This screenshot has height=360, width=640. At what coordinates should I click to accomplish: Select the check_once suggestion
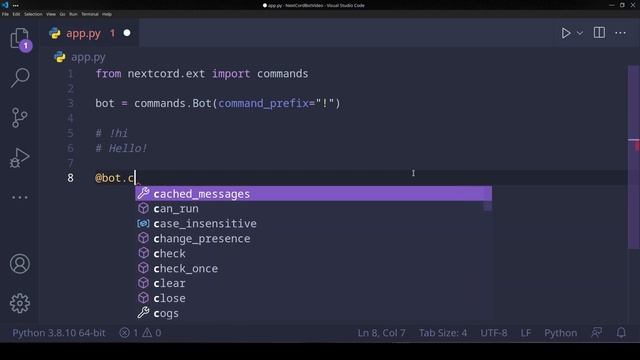[x=313, y=268]
